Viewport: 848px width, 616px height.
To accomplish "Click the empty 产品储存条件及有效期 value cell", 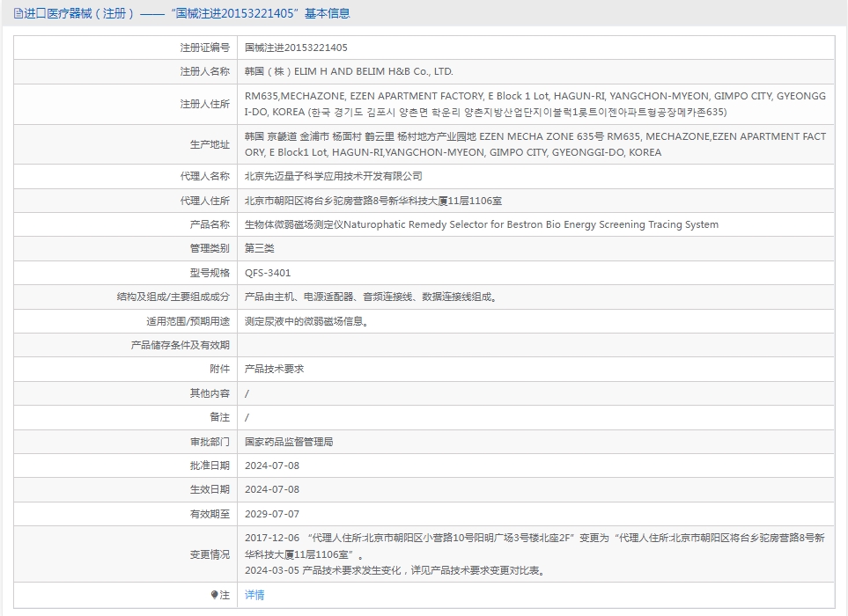I will pos(536,345).
